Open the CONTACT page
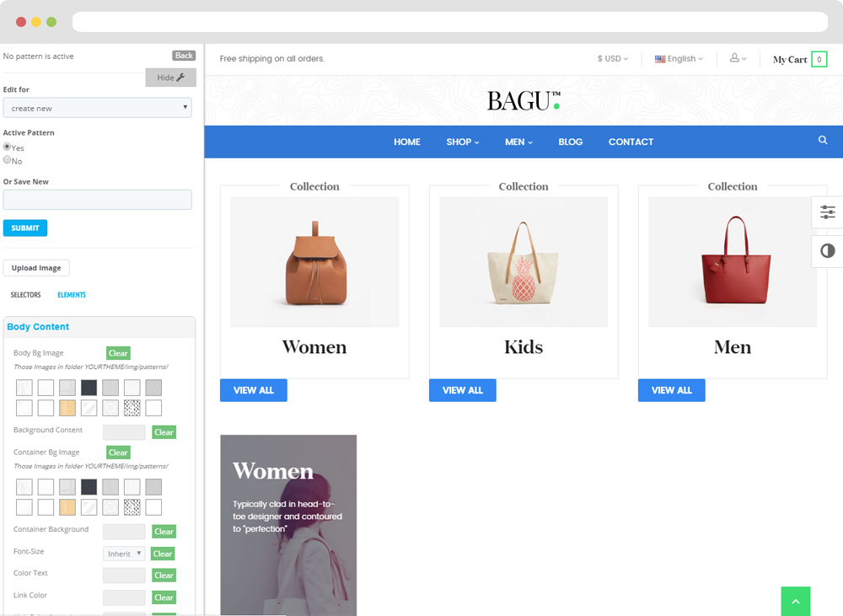 pyautogui.click(x=631, y=142)
